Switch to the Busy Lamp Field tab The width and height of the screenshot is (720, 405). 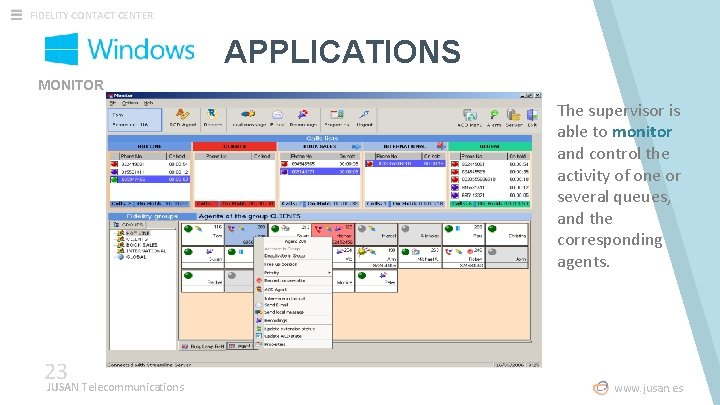click(202, 346)
